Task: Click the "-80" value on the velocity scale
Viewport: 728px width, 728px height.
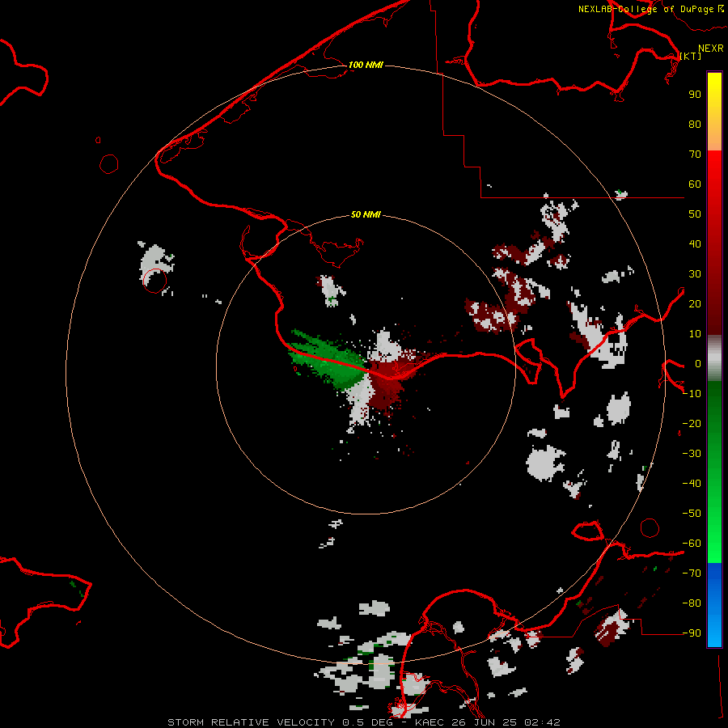Action: coord(692,603)
